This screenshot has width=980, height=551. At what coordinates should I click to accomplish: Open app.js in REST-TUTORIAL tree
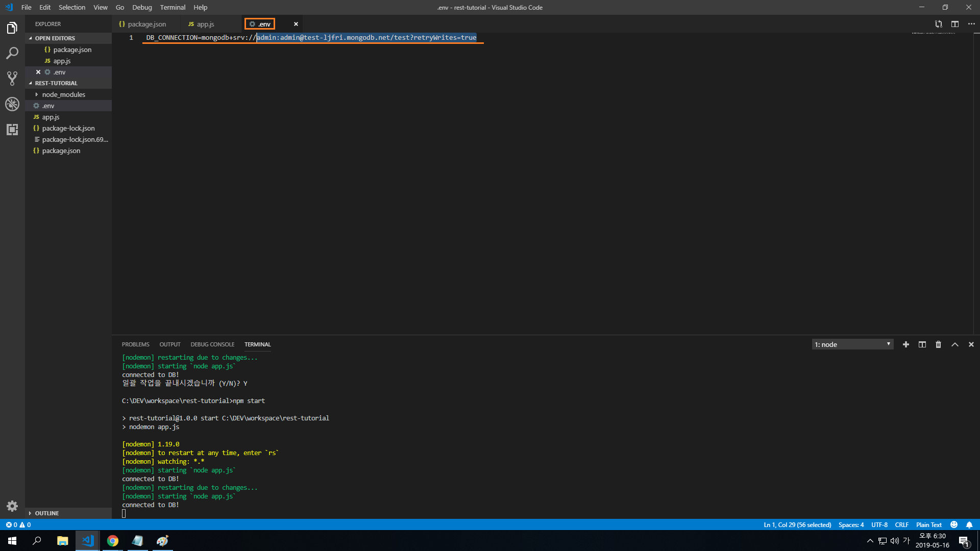68,117
